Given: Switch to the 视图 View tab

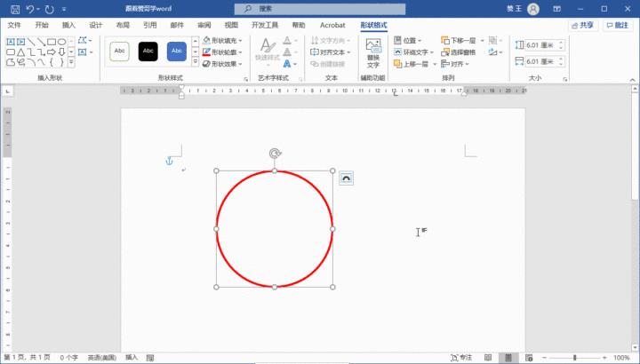Looking at the screenshot, I should [x=231, y=25].
